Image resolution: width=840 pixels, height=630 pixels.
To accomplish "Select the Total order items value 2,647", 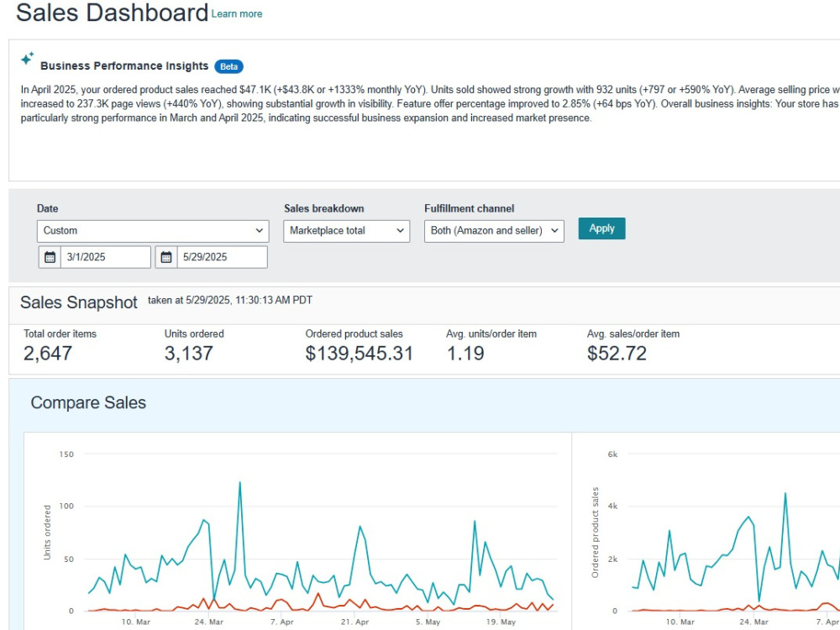I will coord(48,354).
